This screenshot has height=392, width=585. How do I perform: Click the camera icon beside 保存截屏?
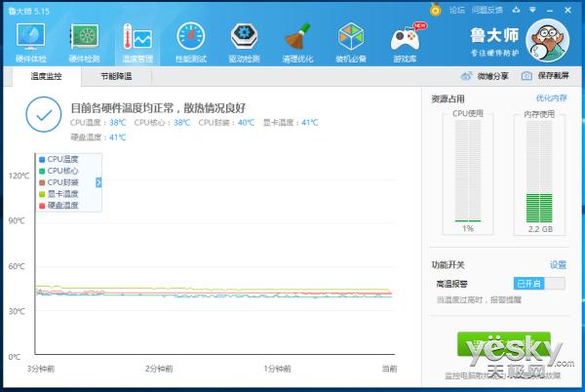click(526, 76)
